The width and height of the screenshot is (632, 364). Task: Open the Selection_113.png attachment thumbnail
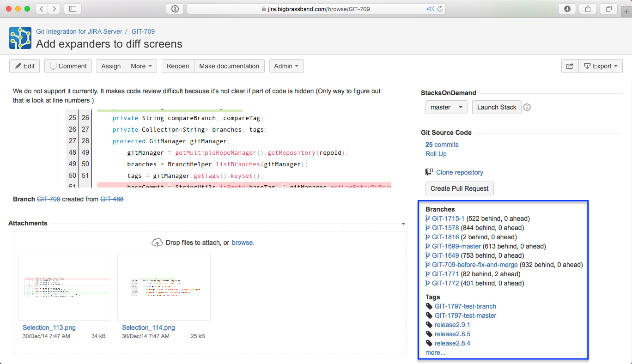click(64, 286)
